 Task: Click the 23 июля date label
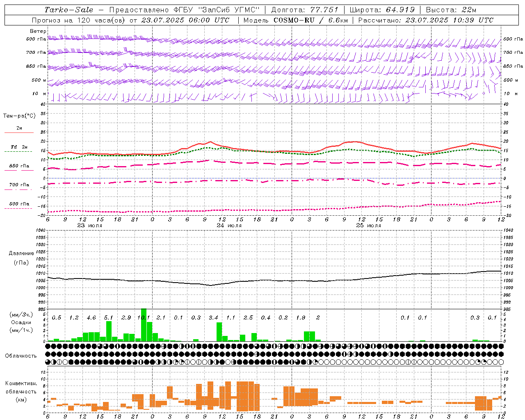pos(90,226)
